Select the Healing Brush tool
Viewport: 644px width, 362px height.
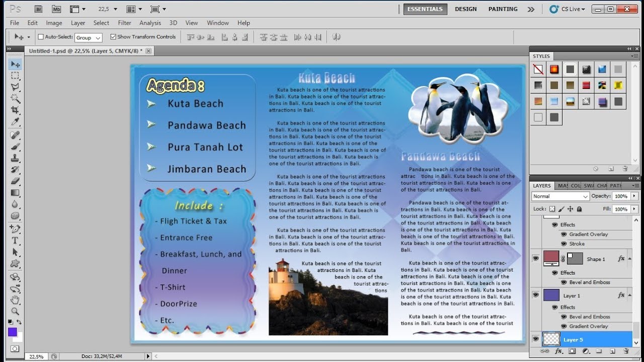click(15, 135)
